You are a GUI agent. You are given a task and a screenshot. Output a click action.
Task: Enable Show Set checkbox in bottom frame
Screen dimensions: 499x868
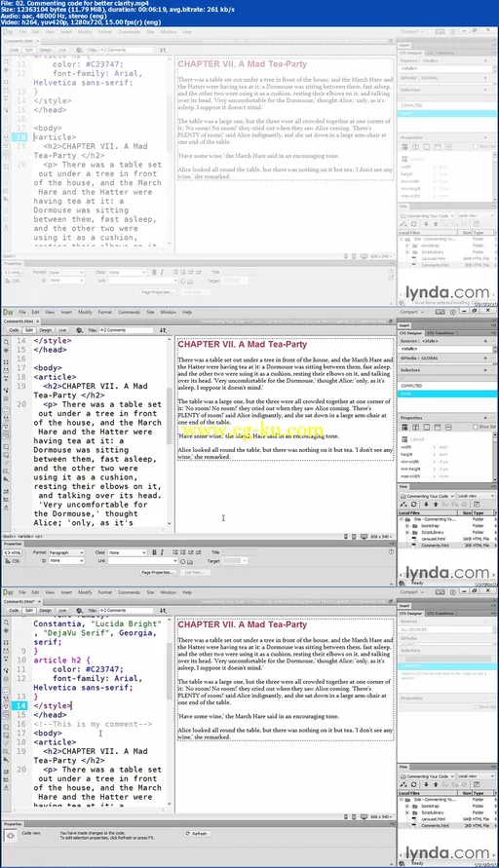point(476,707)
